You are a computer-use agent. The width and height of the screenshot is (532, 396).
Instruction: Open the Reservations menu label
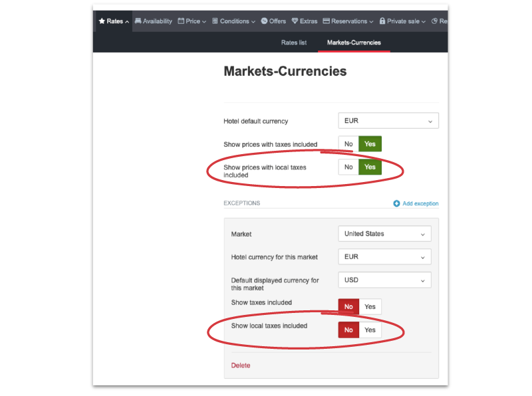349,21
